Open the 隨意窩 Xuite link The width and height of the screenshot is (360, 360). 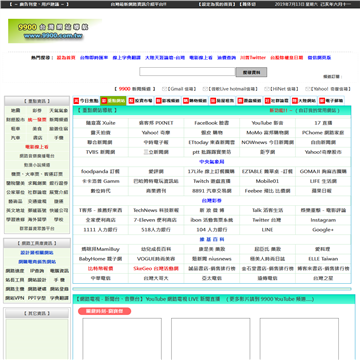point(101,123)
